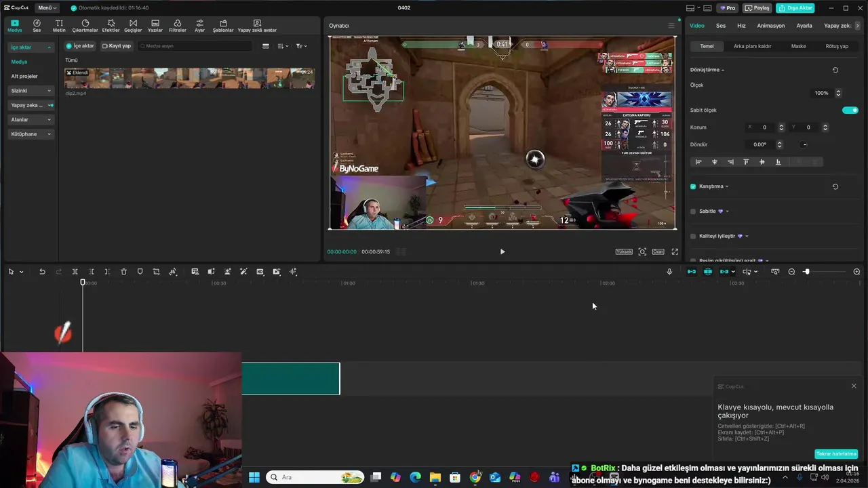Click the Paylaş share button
The image size is (868, 488).
757,8
